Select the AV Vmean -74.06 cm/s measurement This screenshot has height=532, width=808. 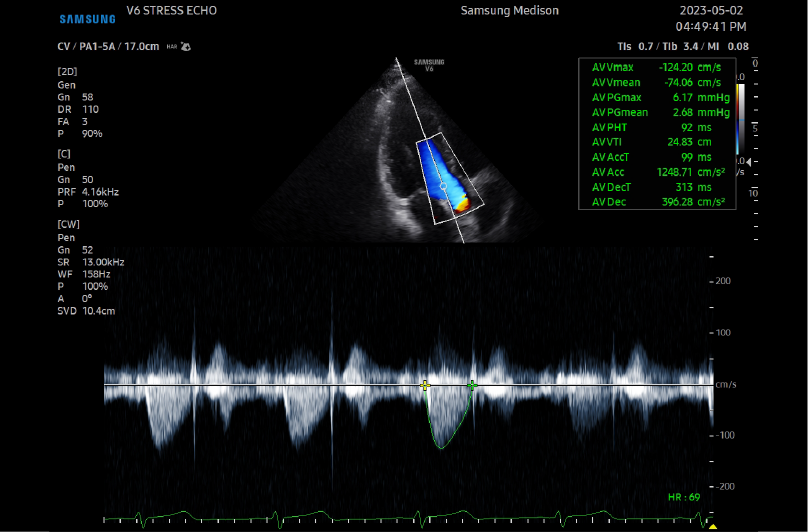click(x=656, y=82)
